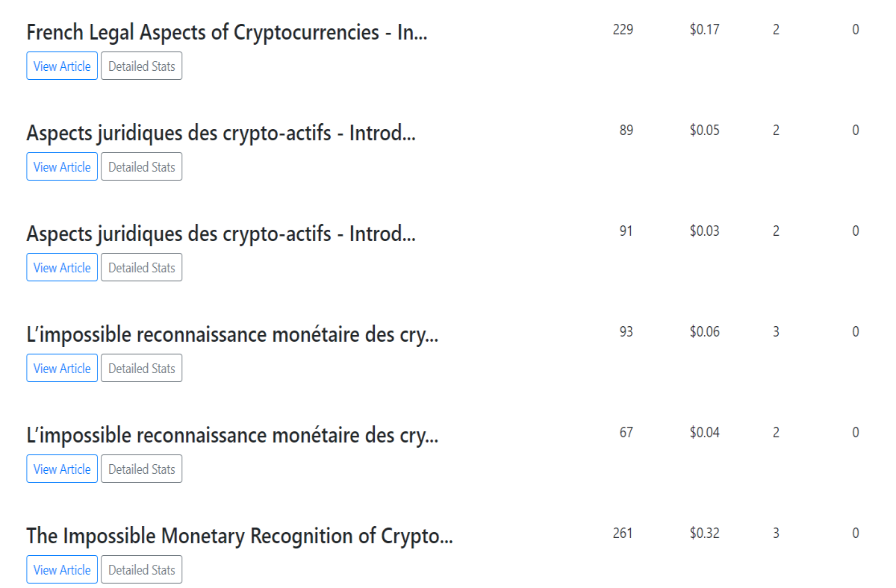Open Detailed Stats for L'impossible reconnaissance earning $0.06
896x588 pixels.
142,368
